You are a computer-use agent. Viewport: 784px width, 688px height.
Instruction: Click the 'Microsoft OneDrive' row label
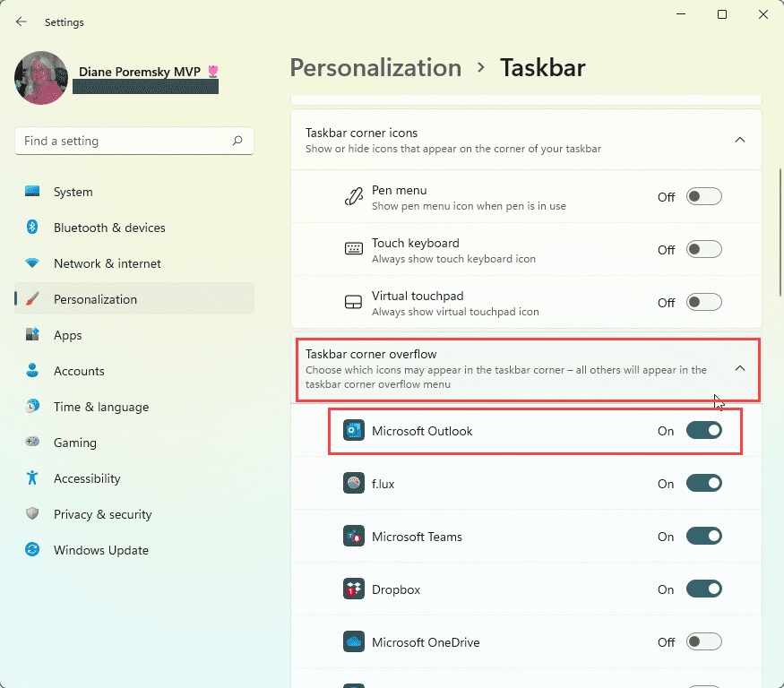[426, 642]
